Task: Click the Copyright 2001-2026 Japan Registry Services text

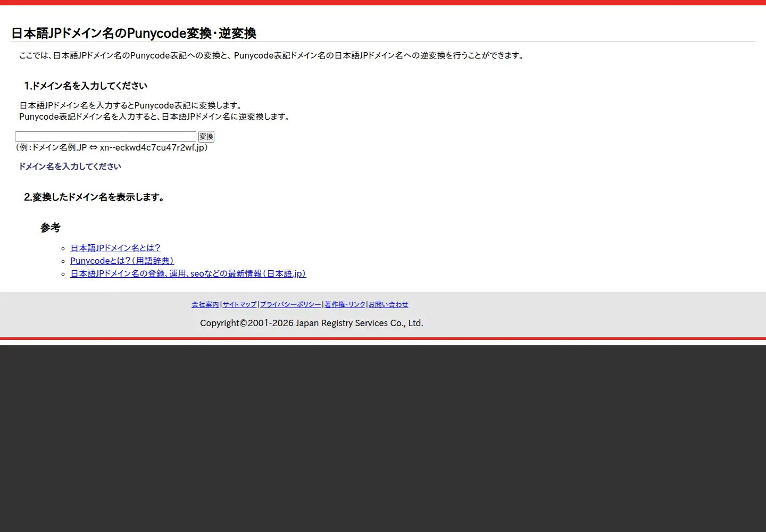Action: 312,323
